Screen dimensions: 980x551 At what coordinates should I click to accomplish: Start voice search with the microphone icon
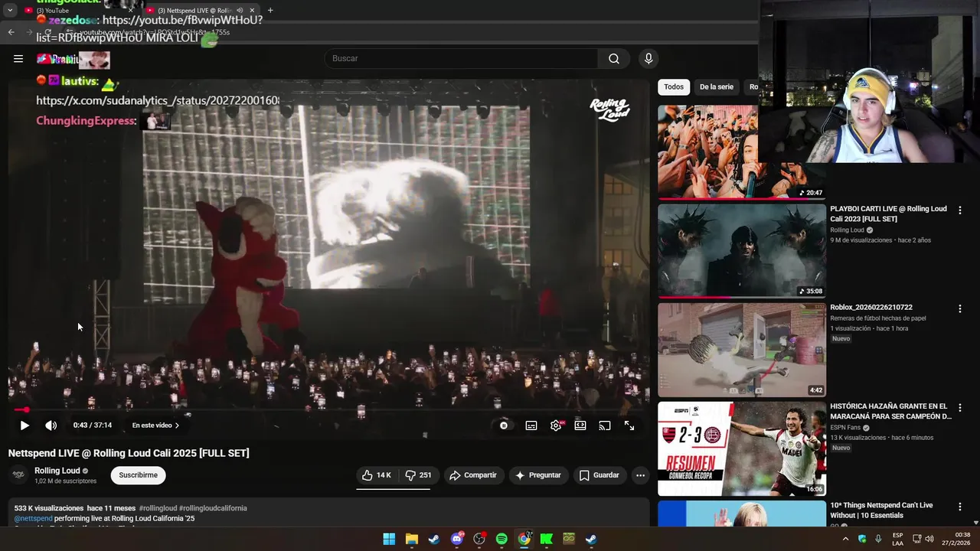tap(648, 59)
